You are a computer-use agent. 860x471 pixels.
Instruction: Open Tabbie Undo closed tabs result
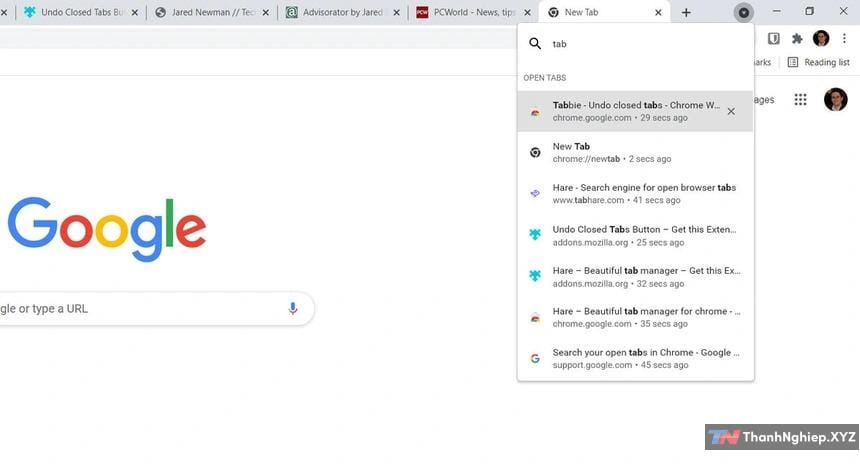pyautogui.click(x=635, y=111)
